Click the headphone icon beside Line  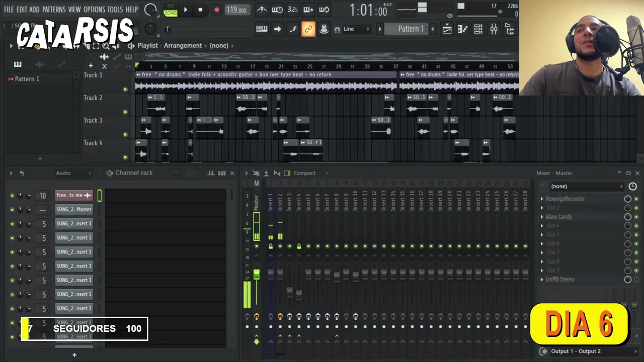point(337,30)
